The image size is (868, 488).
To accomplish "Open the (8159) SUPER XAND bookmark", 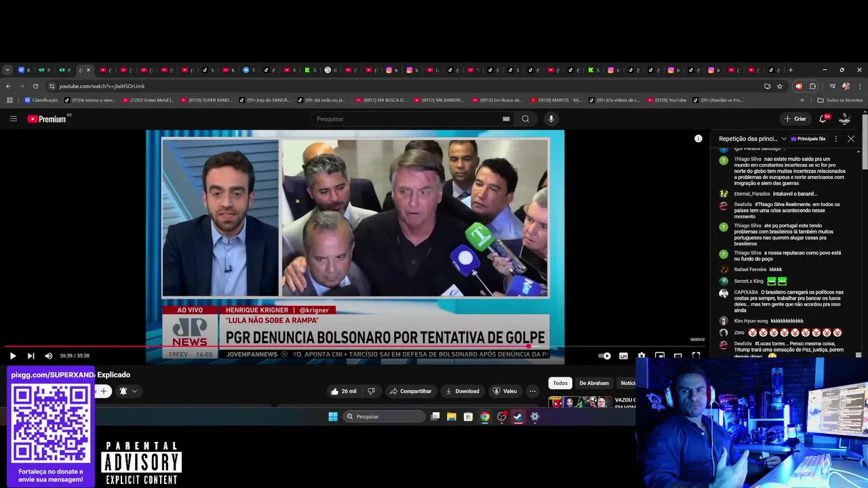I will [x=206, y=100].
